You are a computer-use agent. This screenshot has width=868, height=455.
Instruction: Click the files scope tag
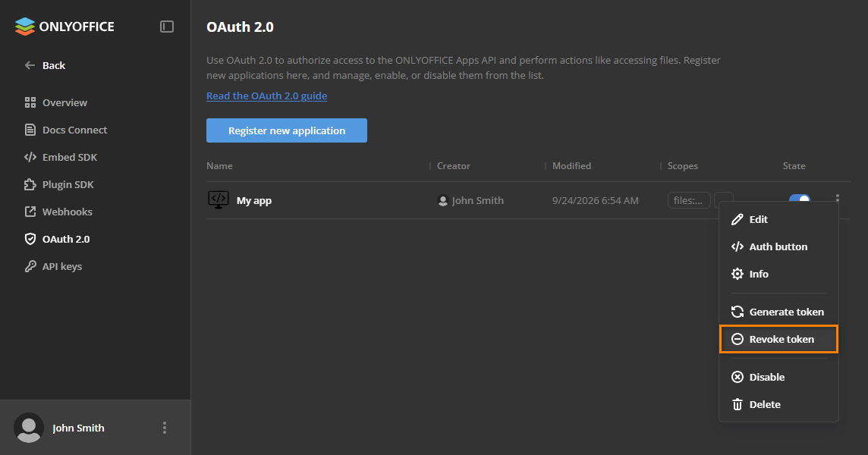(x=689, y=200)
